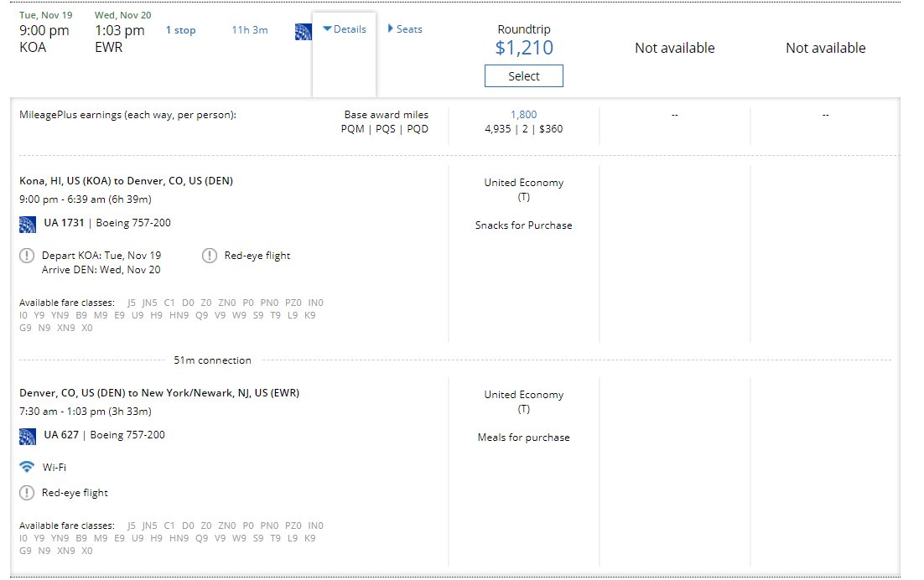Viewport: 924px width, 580px height.
Task: Collapse the flight Details panel
Action: click(345, 28)
